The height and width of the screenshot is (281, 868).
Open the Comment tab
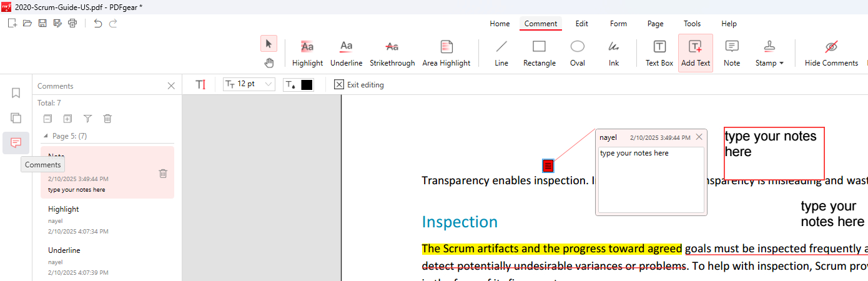click(541, 24)
